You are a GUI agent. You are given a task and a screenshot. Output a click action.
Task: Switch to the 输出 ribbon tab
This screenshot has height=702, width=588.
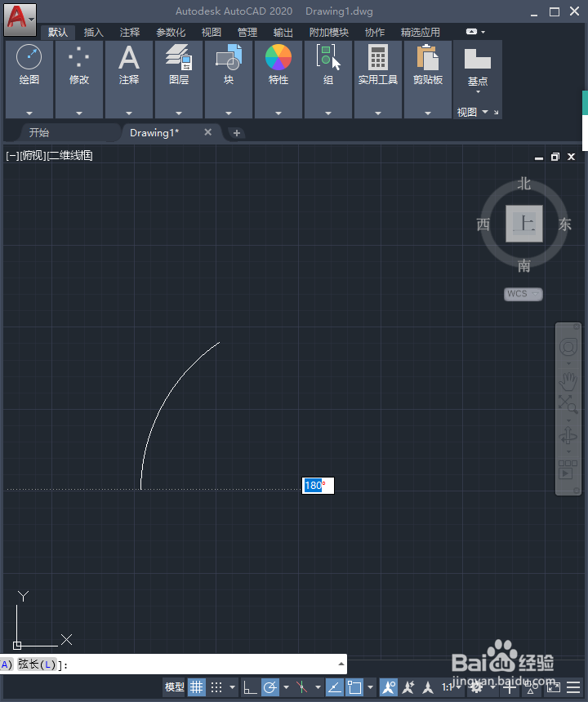(x=283, y=32)
